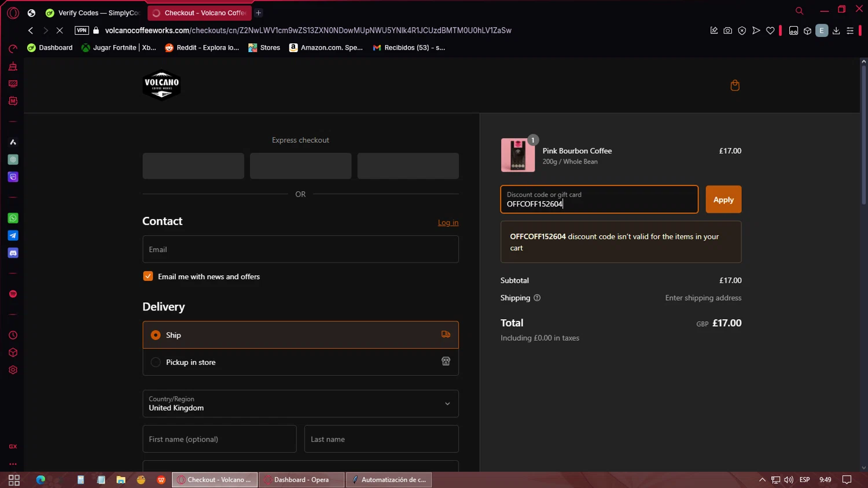This screenshot has width=868, height=488.
Task: Open GX Cleaner broom icon in sidebar
Action: [x=13, y=66]
